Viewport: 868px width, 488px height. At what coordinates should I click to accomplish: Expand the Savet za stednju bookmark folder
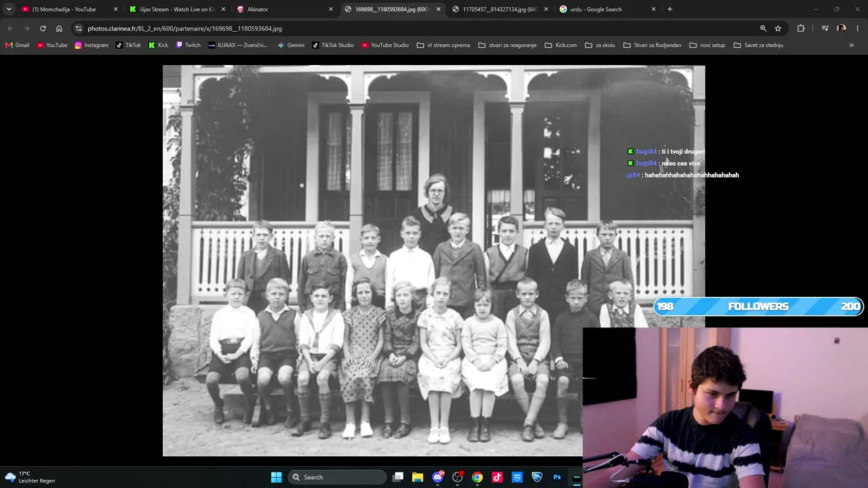pos(758,45)
